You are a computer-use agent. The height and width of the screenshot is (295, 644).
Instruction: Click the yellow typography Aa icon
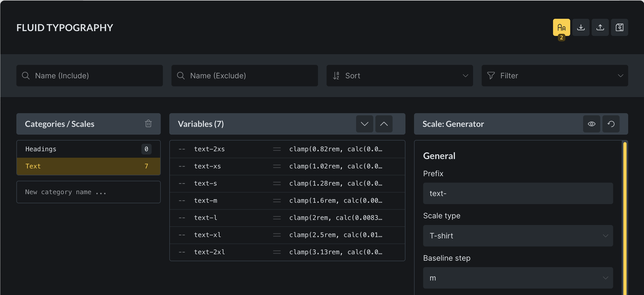[561, 27]
